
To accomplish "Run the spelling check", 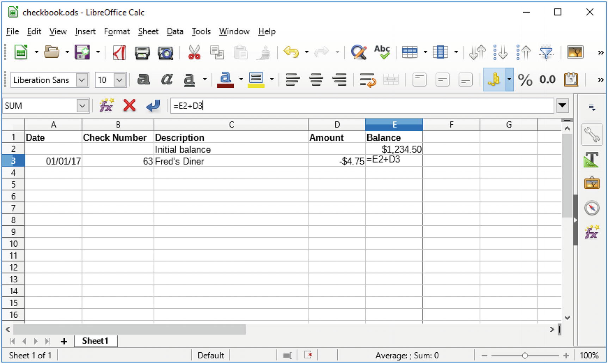I will [382, 52].
